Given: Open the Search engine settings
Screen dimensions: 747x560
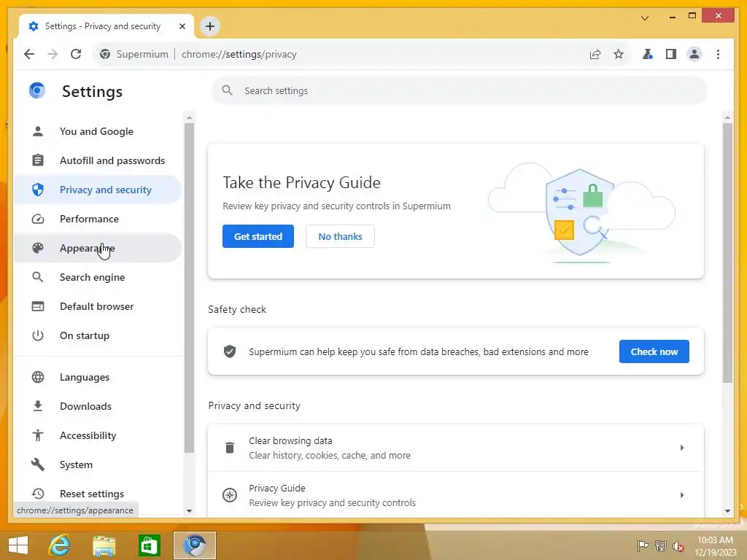Looking at the screenshot, I should 97,277.
